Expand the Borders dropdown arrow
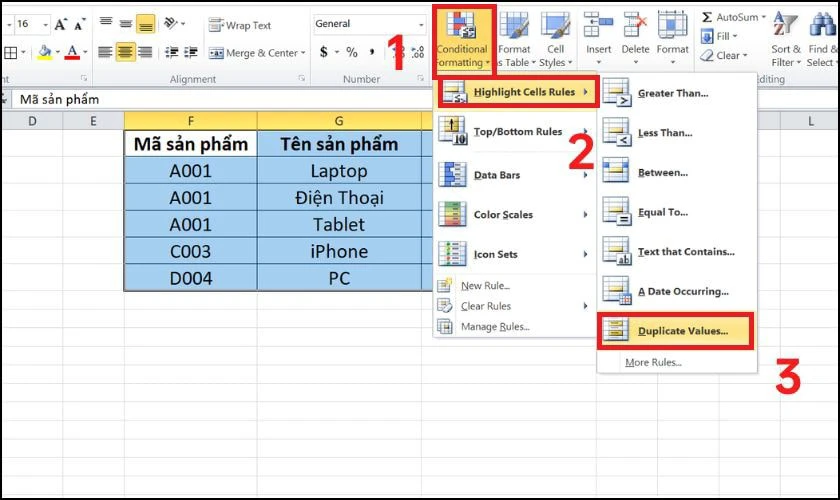 tap(23, 53)
